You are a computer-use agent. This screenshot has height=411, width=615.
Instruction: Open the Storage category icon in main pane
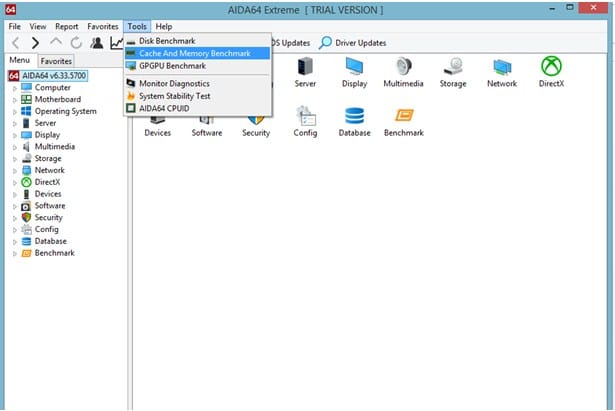(x=453, y=66)
